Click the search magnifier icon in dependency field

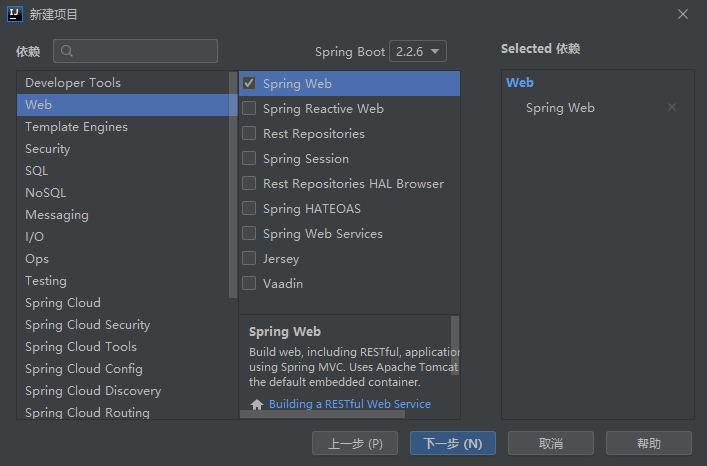tap(67, 51)
